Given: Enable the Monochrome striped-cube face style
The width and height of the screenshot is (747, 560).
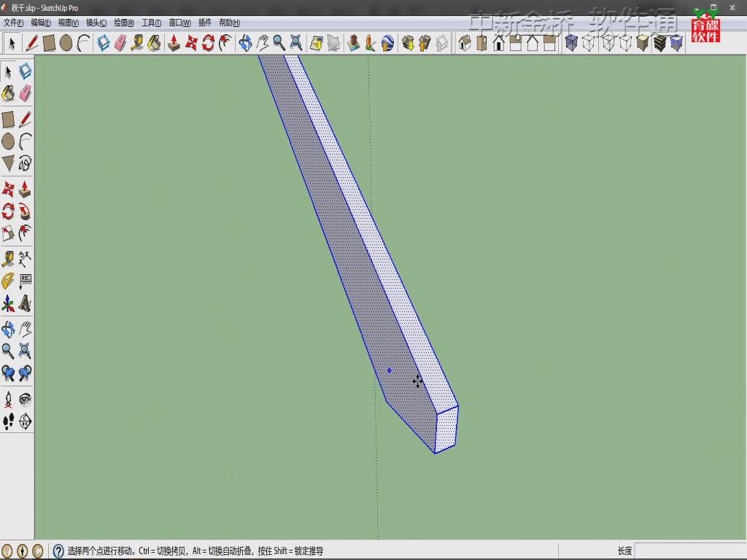Looking at the screenshot, I should click(659, 43).
